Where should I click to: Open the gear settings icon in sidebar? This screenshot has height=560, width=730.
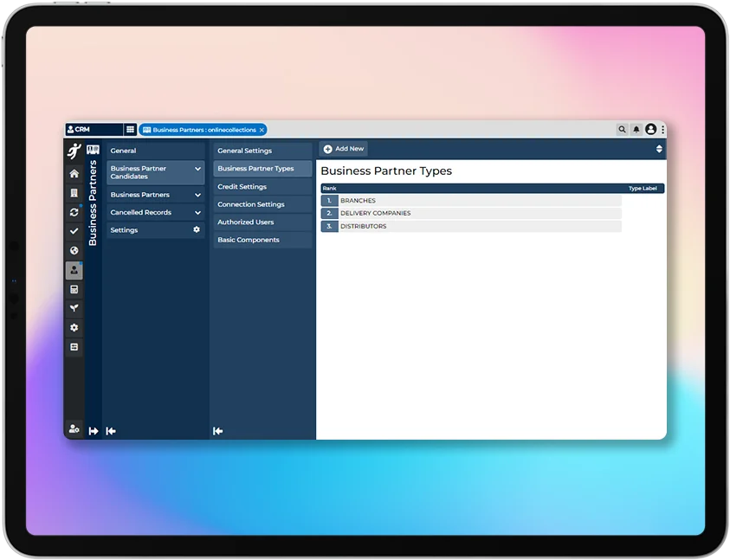74,328
